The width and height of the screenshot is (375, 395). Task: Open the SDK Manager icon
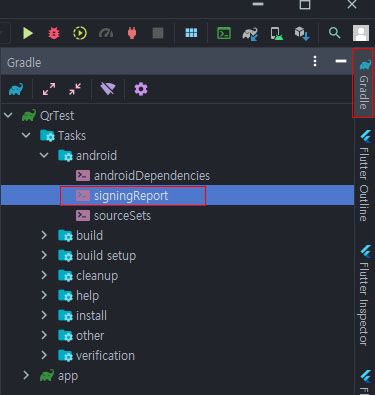tap(302, 34)
